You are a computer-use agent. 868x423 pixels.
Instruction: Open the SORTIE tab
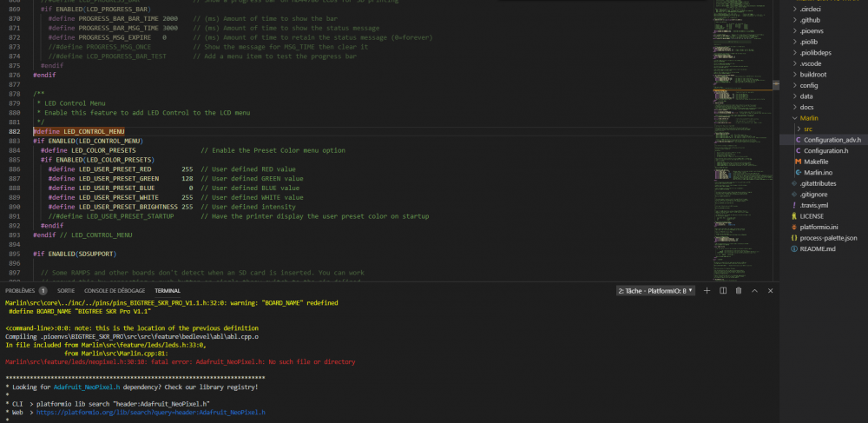click(66, 290)
